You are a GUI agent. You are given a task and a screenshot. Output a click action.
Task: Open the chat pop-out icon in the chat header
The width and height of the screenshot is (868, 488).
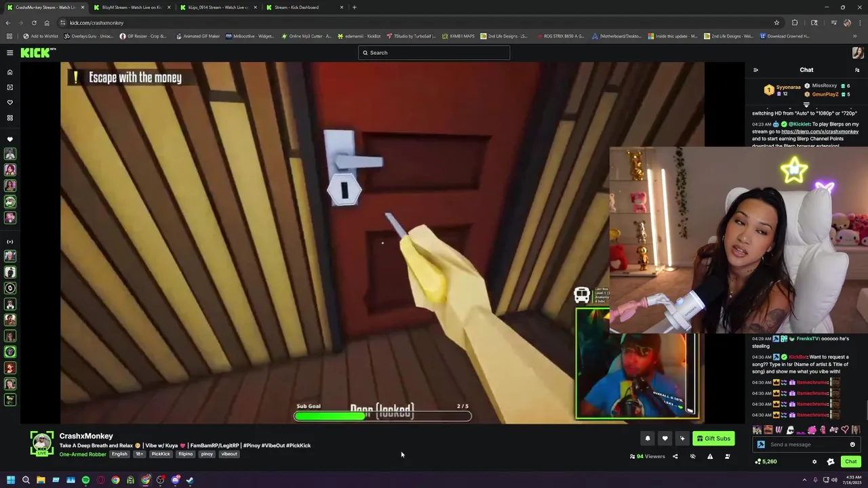[x=857, y=70]
